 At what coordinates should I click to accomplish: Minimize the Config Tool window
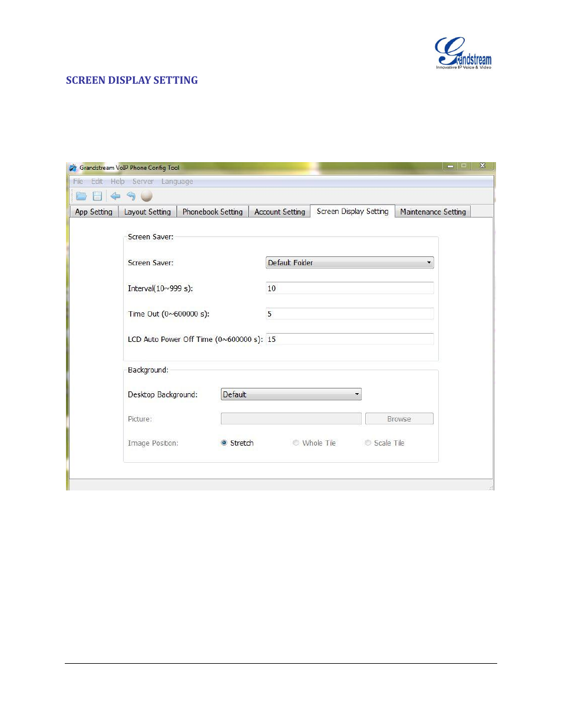[450, 166]
